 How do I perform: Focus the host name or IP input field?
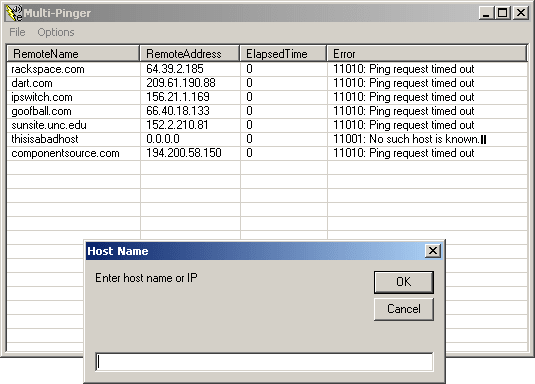[x=264, y=362]
